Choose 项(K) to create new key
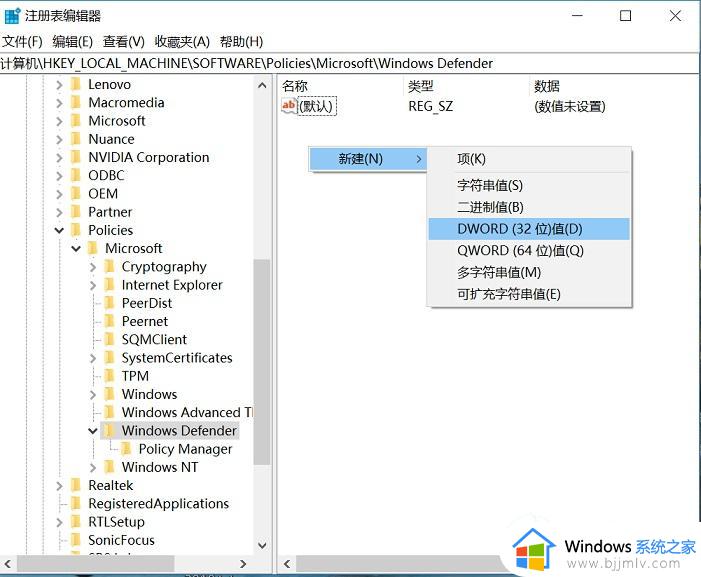The image size is (701, 577). 529,159
